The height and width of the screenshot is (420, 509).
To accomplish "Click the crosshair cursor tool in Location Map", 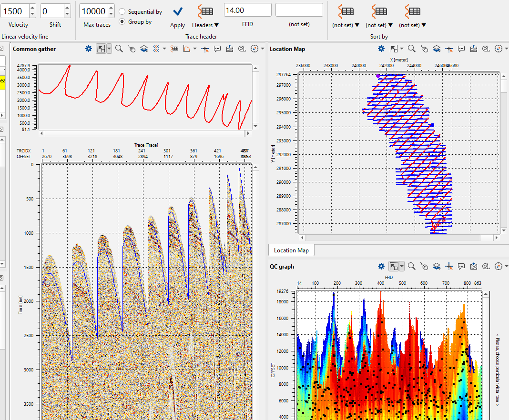I will click(x=449, y=49).
